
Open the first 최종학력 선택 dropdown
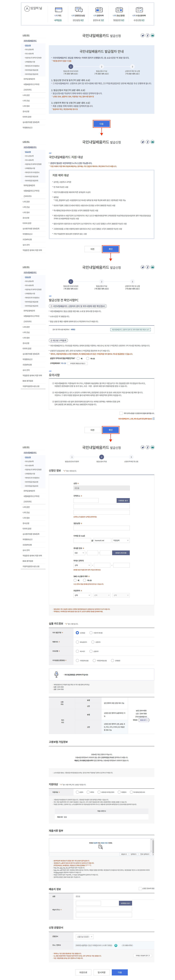tap(82, 595)
